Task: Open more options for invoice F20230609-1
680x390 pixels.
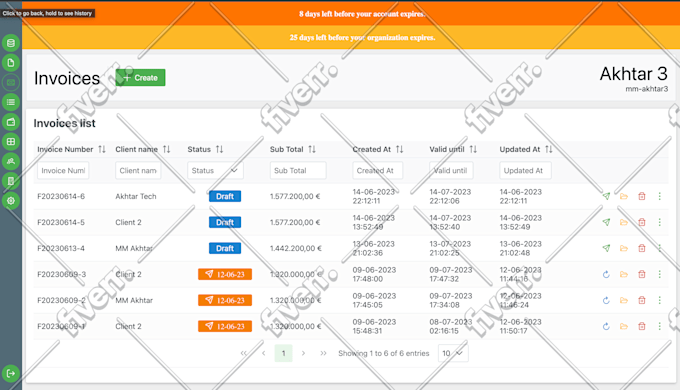Action: [x=660, y=326]
